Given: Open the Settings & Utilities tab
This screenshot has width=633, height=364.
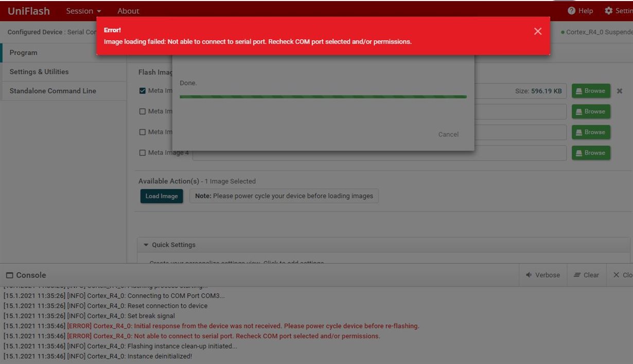Looking at the screenshot, I should 63,71.
